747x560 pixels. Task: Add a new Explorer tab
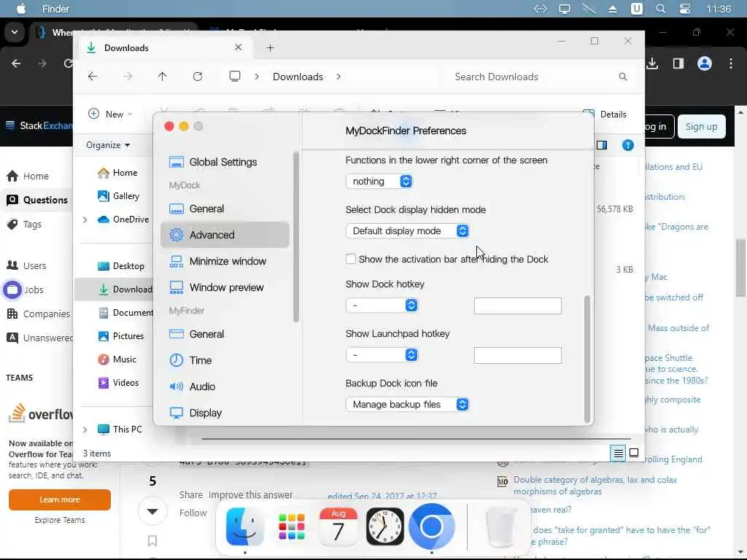(270, 47)
